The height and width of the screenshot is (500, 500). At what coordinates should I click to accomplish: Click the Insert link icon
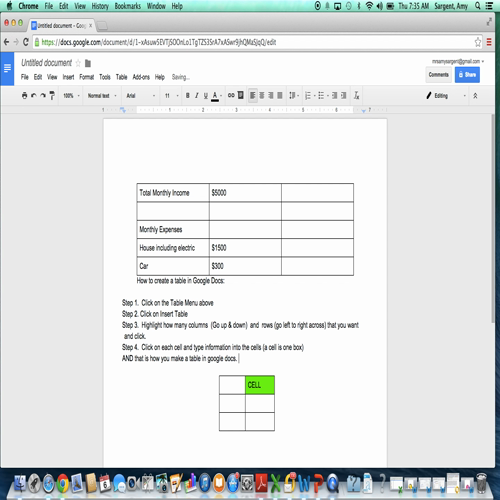point(231,95)
